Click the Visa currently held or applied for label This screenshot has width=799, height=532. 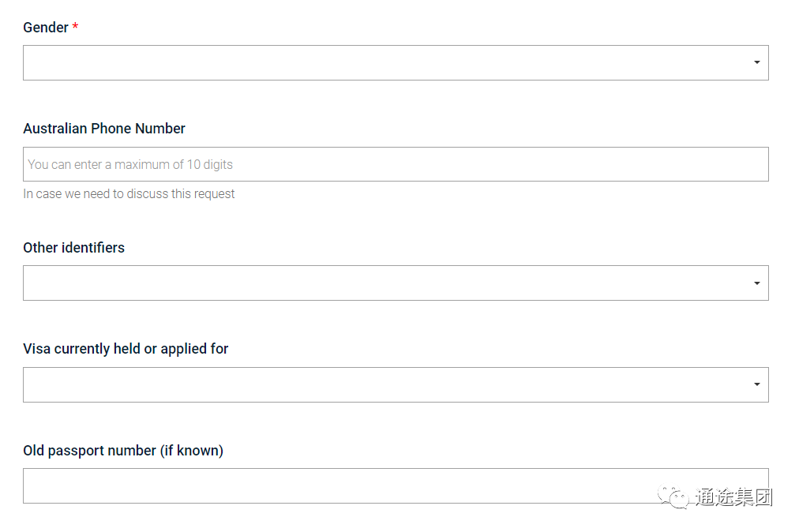point(126,349)
